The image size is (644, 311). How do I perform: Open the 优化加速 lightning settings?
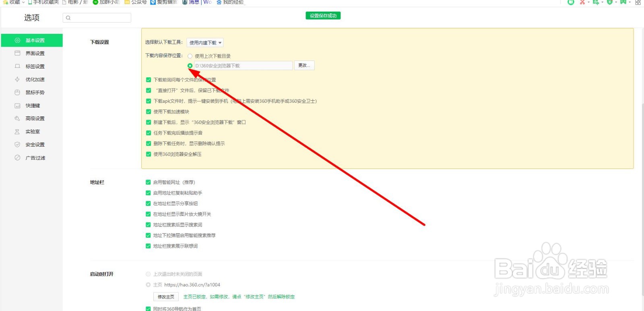(32, 79)
